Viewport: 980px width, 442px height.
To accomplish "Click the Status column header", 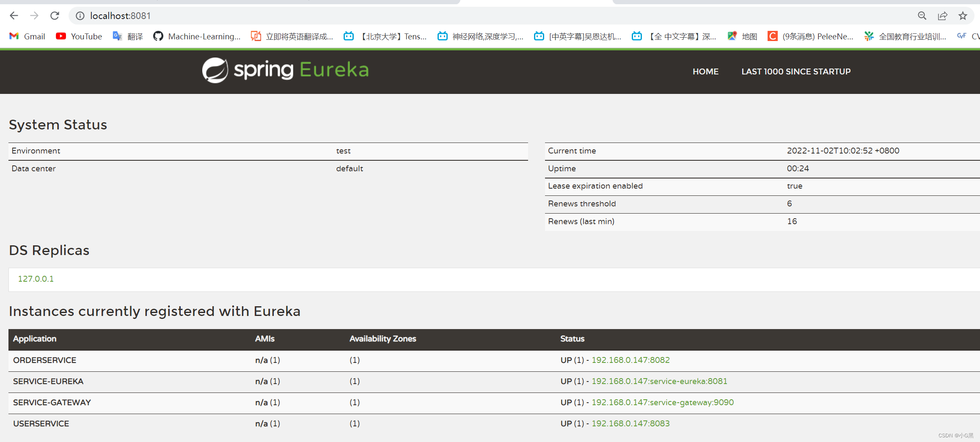I will pyautogui.click(x=572, y=339).
